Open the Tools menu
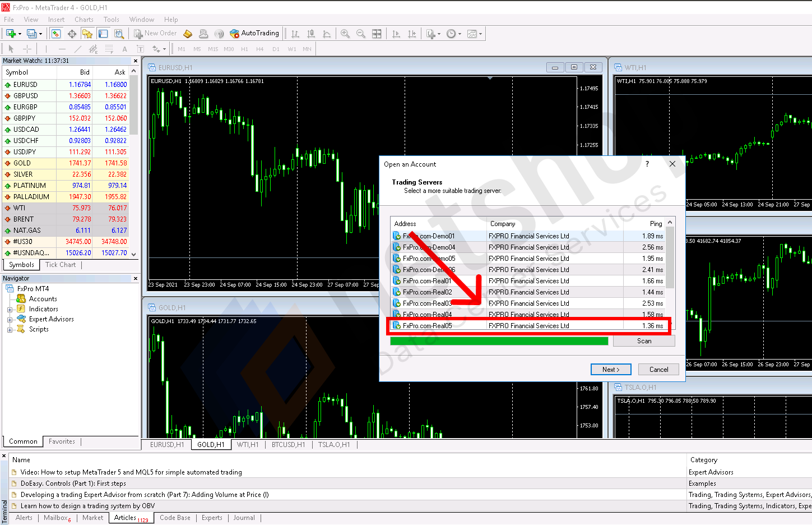812x525 pixels. pos(112,20)
